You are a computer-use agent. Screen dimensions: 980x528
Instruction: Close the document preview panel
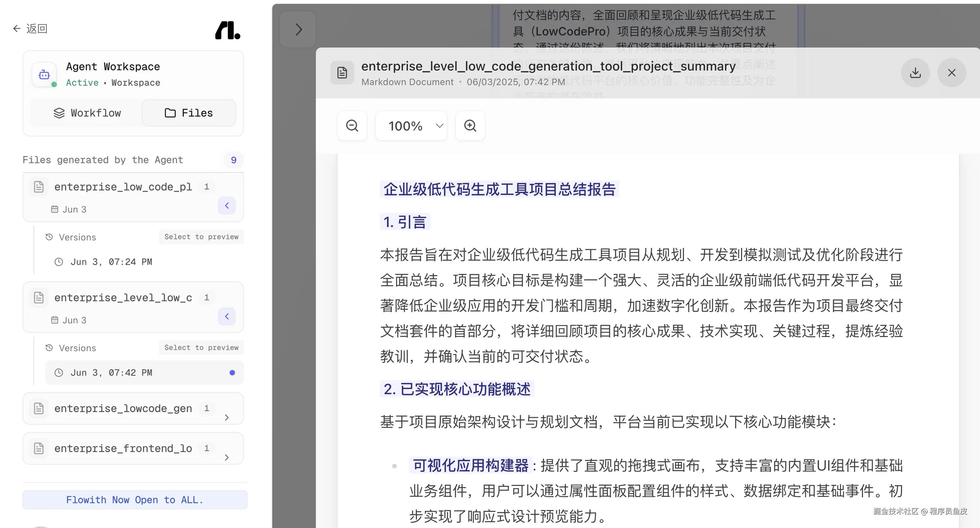click(952, 73)
